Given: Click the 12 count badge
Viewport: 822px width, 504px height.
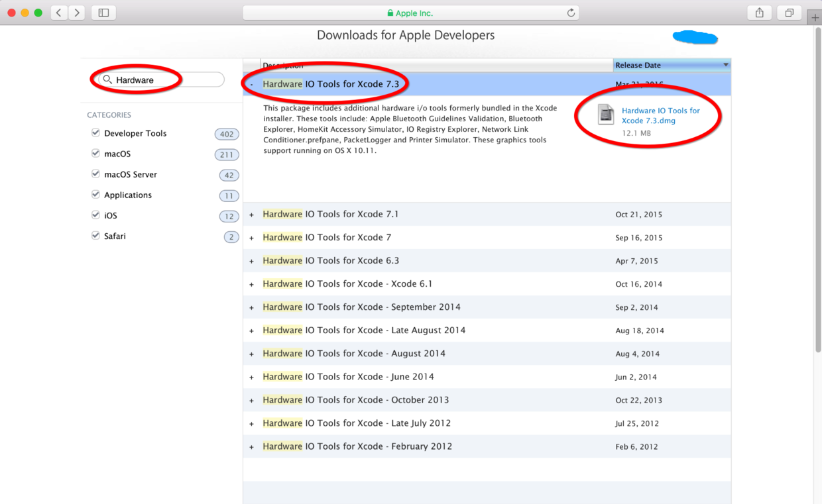Looking at the screenshot, I should (229, 216).
